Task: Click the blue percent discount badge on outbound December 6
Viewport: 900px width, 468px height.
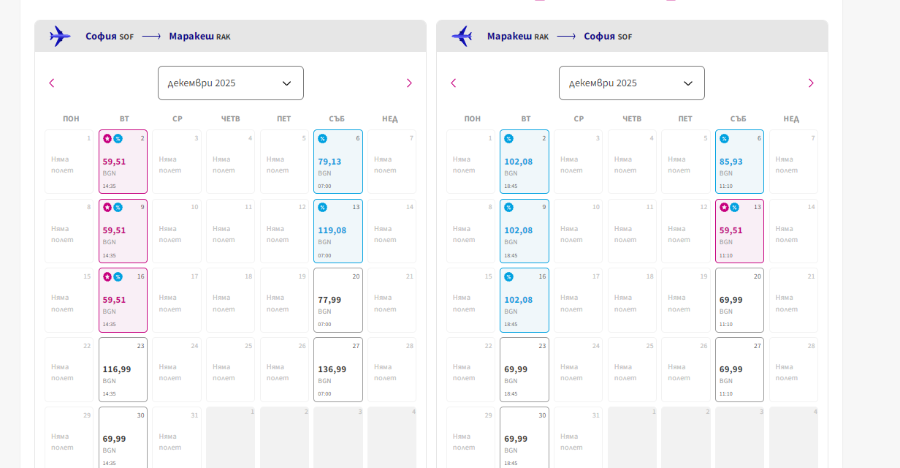Action: (323, 138)
